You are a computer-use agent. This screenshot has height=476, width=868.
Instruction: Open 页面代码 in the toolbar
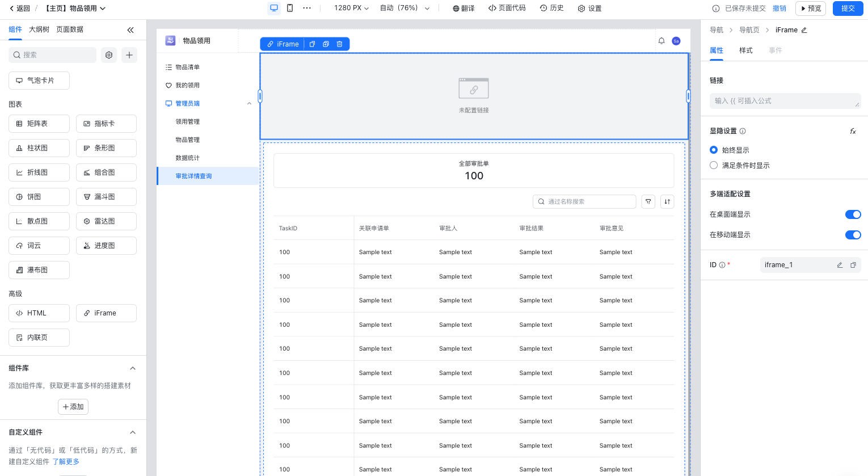pos(507,8)
